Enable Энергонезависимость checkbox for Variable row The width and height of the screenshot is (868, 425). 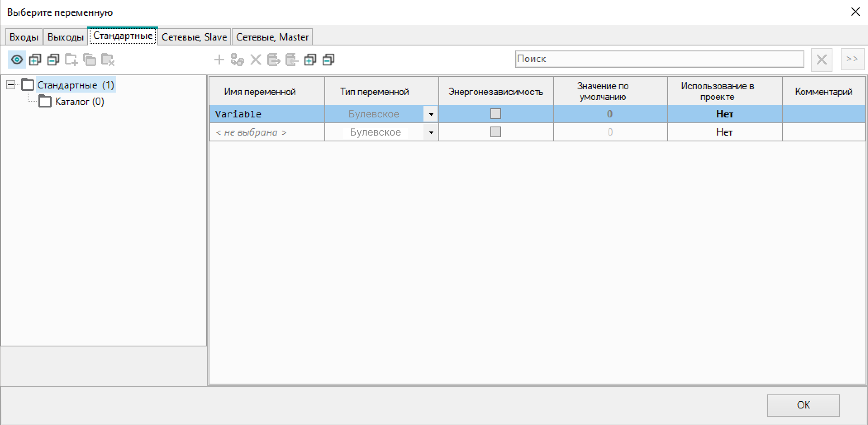pos(495,114)
